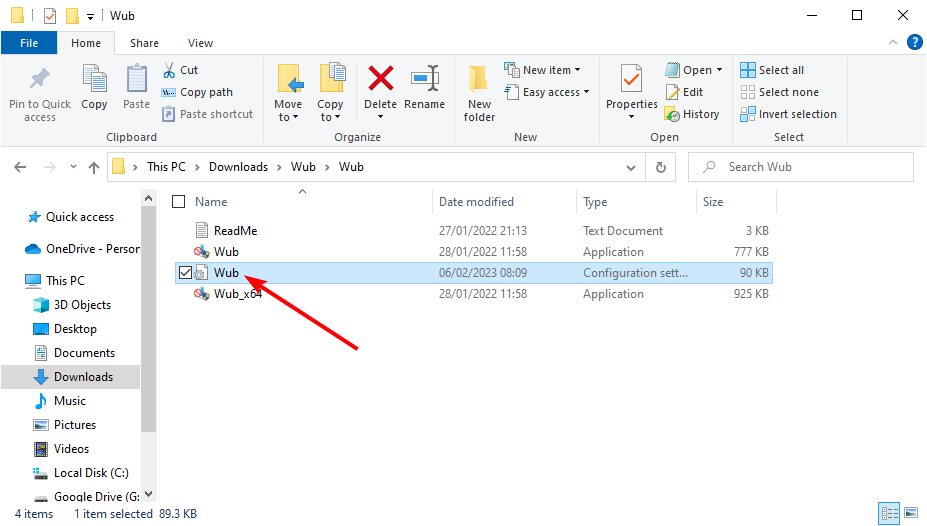Uncheck the Wub configuration file checkbox
Viewport: 927px width, 526px height.
185,272
